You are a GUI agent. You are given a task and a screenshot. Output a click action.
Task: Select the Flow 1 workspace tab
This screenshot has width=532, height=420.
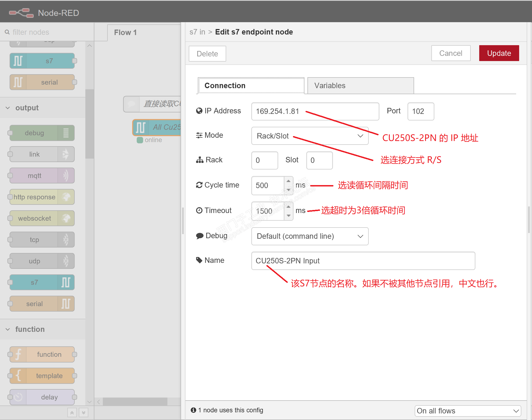[x=125, y=33]
